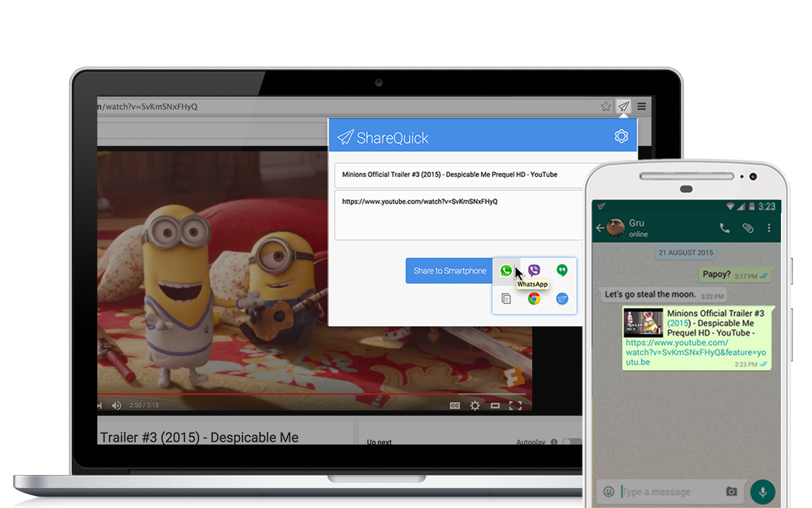Tap the 'Let's go steal the moon.' message
The image size is (812, 508).
coord(663,295)
